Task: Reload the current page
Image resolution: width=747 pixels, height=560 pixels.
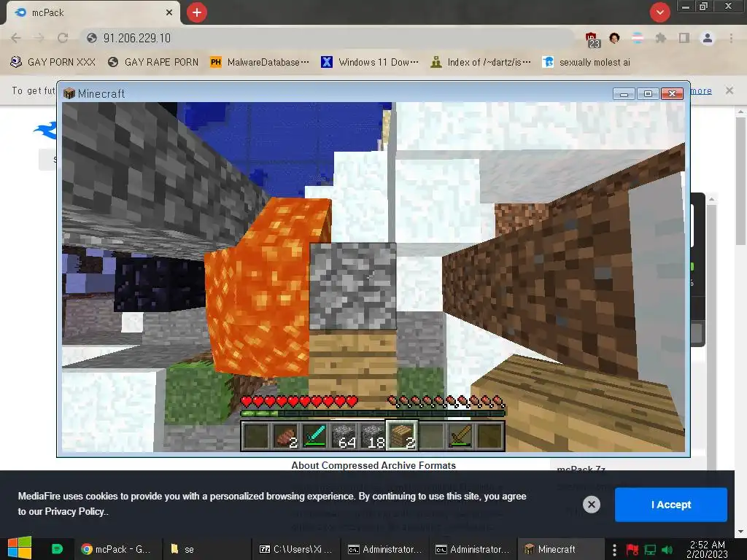Action: [x=63, y=38]
